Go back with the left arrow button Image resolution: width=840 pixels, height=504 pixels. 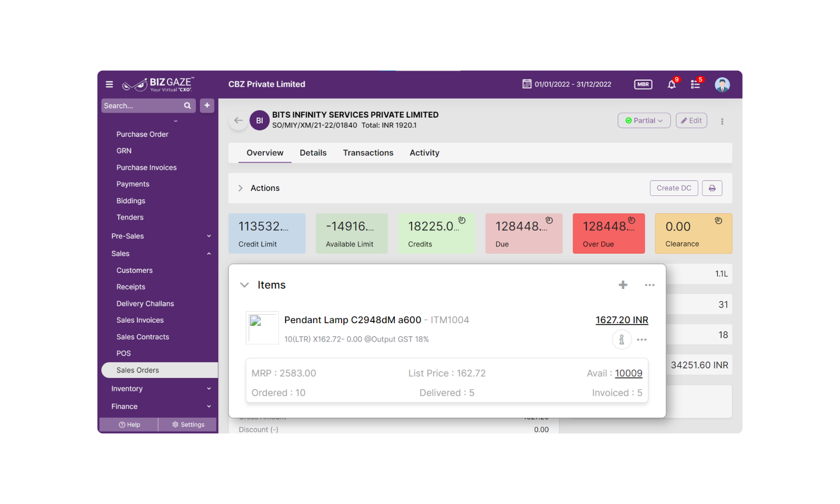pyautogui.click(x=239, y=120)
